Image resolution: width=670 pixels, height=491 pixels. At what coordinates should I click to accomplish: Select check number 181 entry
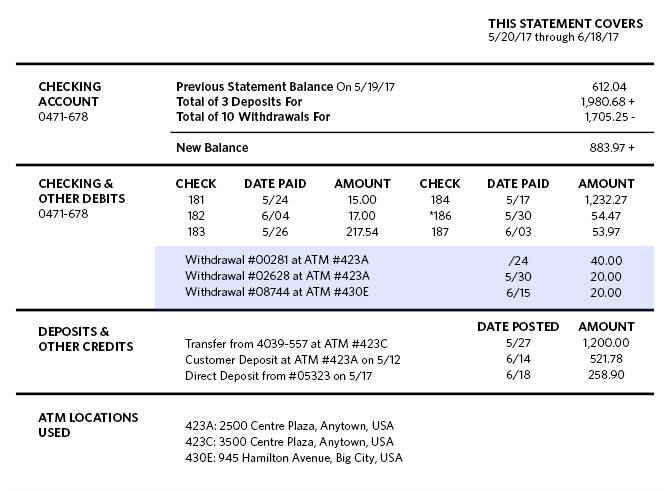(x=196, y=200)
